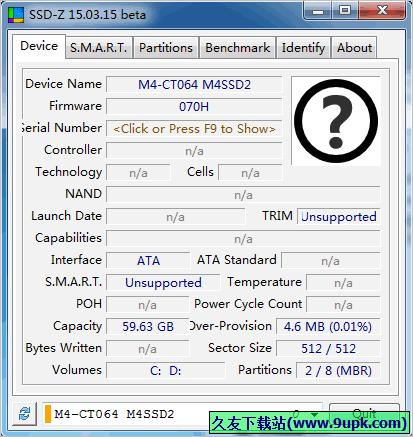This screenshot has width=413, height=437.
Task: Click the POH n/a field
Action: click(x=148, y=305)
